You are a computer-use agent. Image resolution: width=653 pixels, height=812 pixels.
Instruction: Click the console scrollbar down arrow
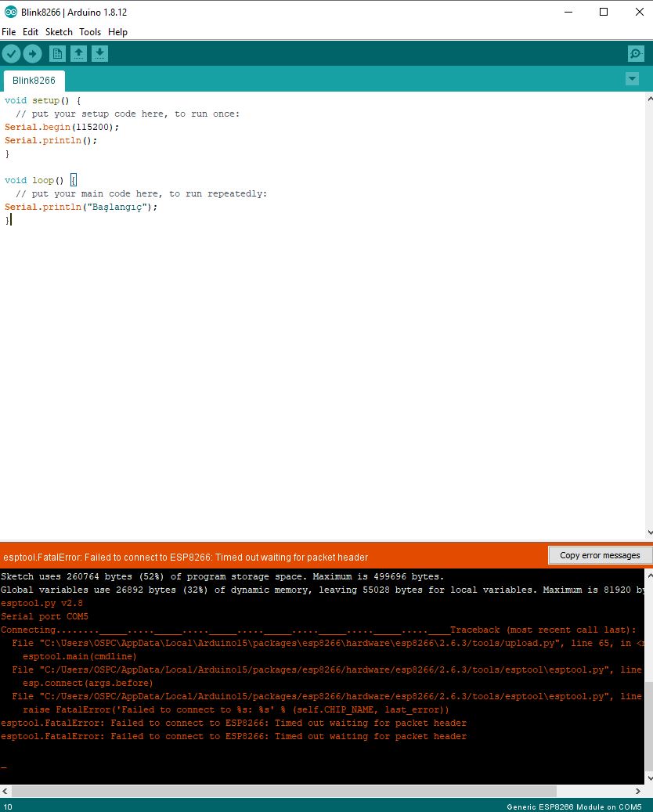click(x=649, y=778)
